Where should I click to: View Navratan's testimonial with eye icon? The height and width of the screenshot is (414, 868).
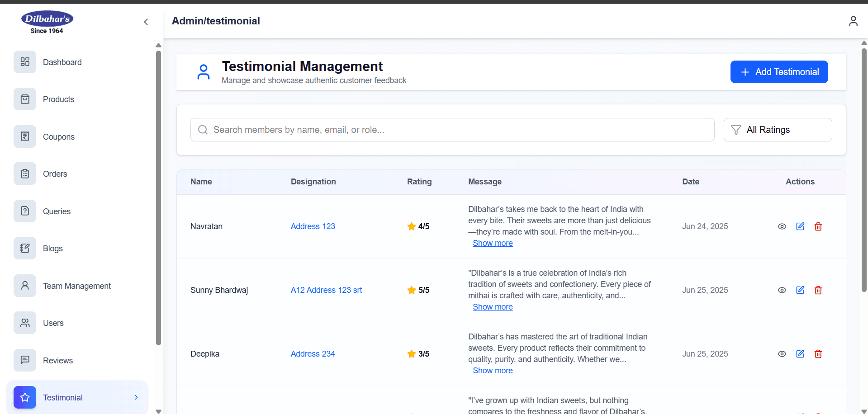(782, 226)
